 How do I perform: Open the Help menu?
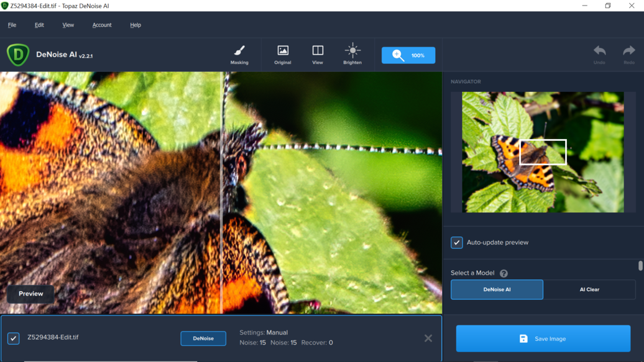pyautogui.click(x=136, y=25)
